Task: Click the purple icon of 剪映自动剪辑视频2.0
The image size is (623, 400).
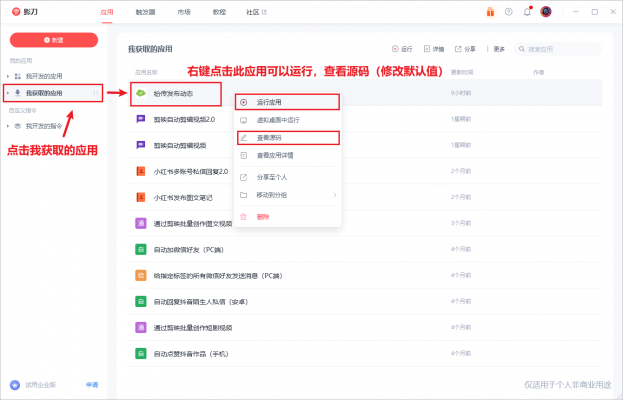Action: point(141,118)
